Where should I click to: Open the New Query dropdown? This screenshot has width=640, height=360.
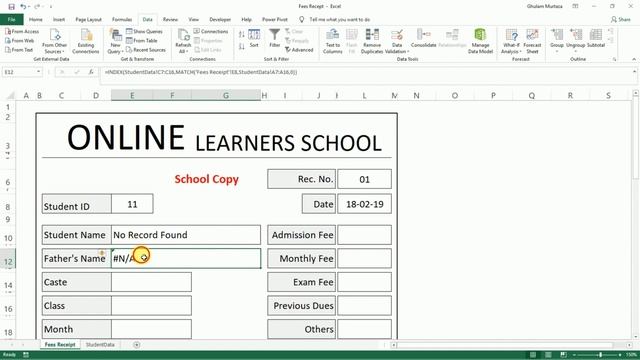pyautogui.click(x=116, y=41)
